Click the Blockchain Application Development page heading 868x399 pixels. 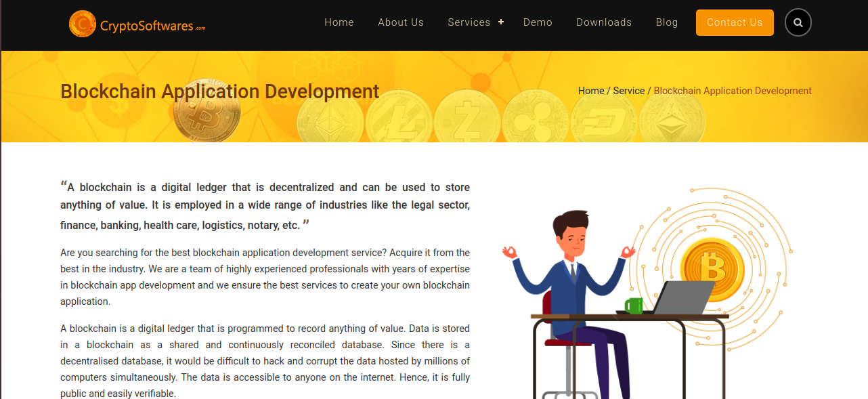point(220,91)
